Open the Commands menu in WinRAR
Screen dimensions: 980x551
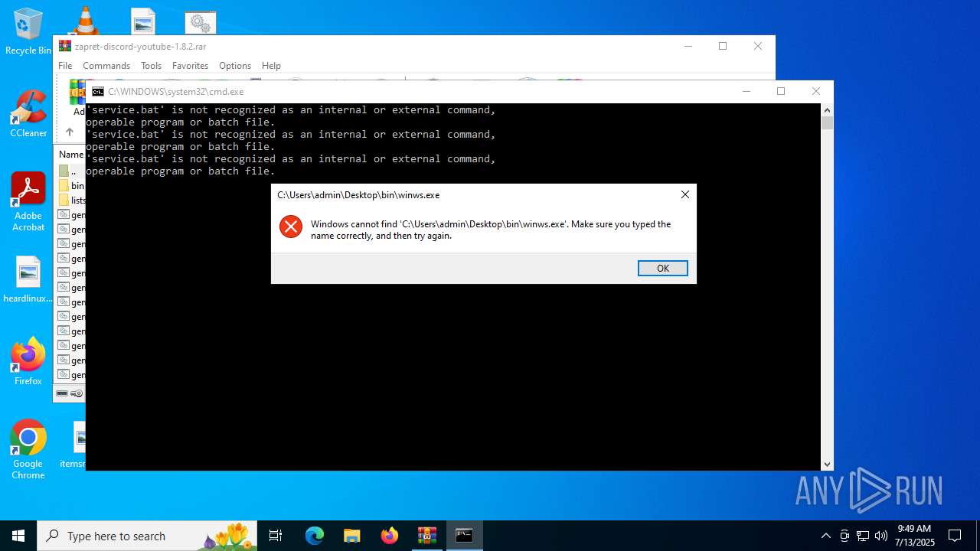106,66
